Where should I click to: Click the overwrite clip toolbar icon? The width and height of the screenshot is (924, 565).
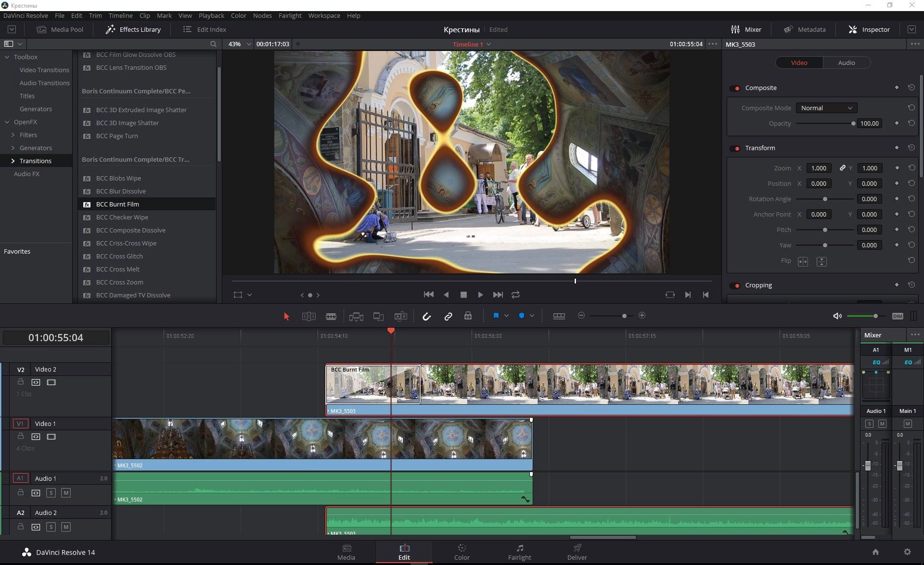379,316
